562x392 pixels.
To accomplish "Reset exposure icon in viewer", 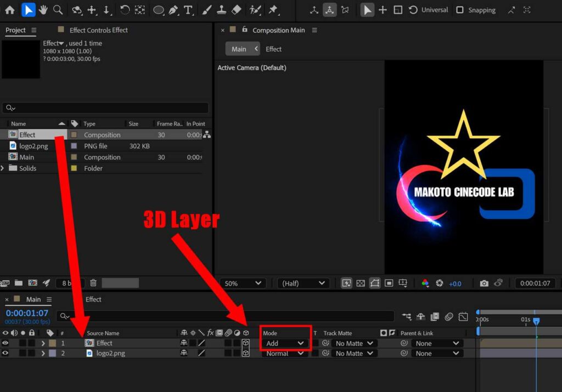I will coord(440,283).
